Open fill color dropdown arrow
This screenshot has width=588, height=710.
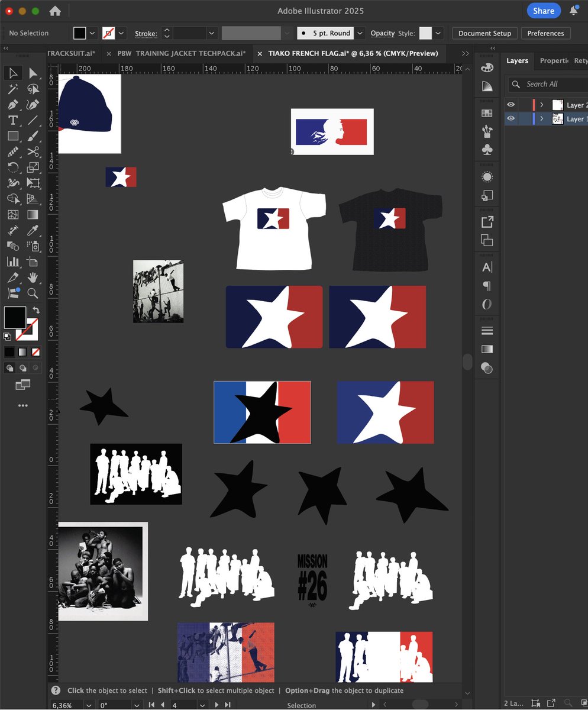[92, 33]
